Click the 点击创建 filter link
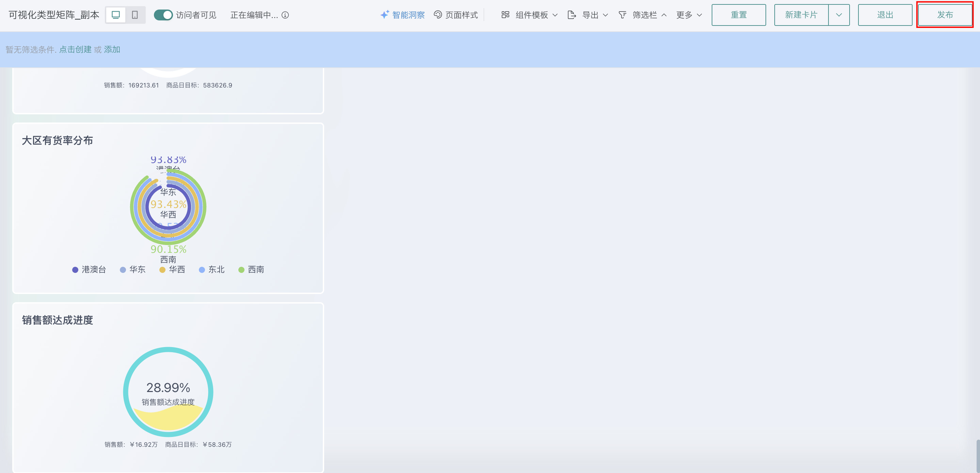 75,49
